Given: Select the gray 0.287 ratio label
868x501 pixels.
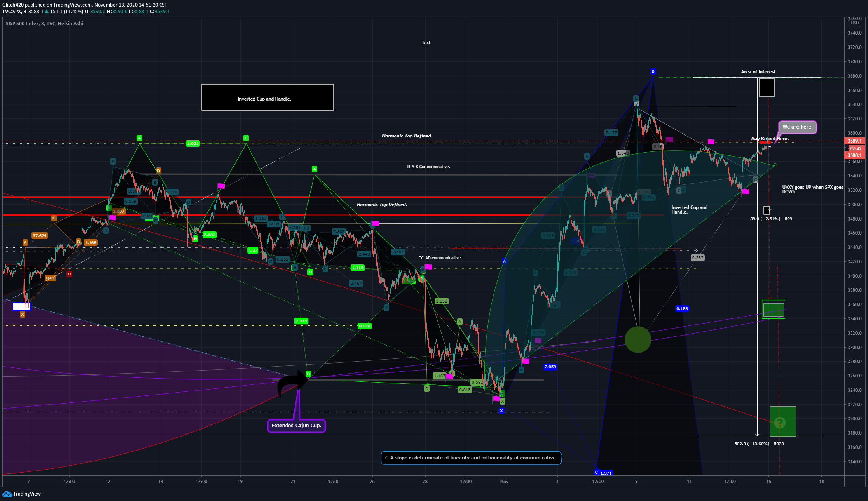Looking at the screenshot, I should pos(698,257).
